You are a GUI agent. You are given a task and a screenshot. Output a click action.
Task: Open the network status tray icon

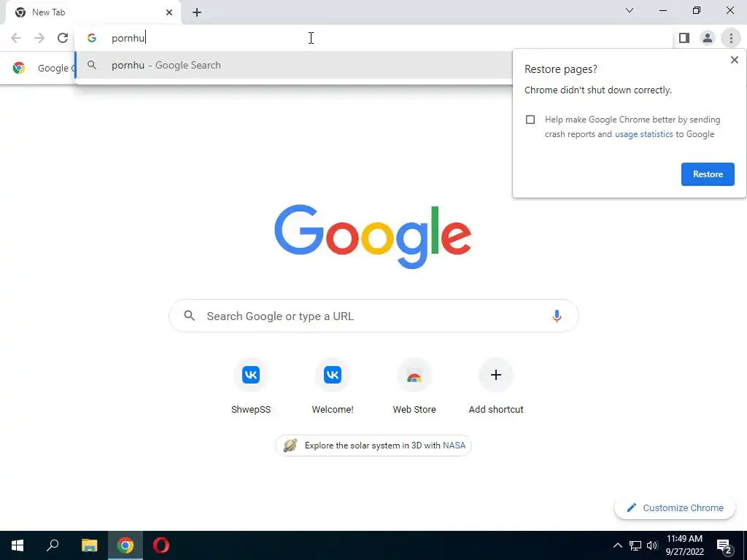click(635, 545)
